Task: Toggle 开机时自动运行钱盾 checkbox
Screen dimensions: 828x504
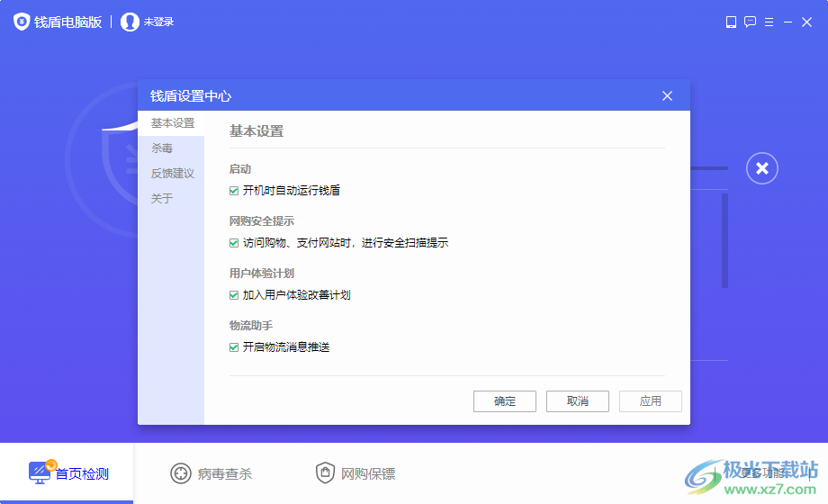Action: pyautogui.click(x=234, y=191)
